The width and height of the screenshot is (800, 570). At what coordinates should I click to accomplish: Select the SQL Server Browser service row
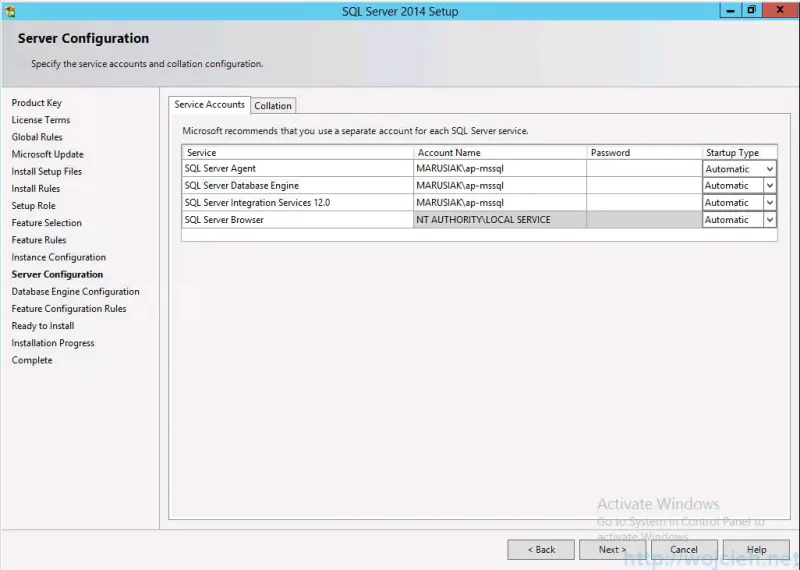[x=297, y=219]
